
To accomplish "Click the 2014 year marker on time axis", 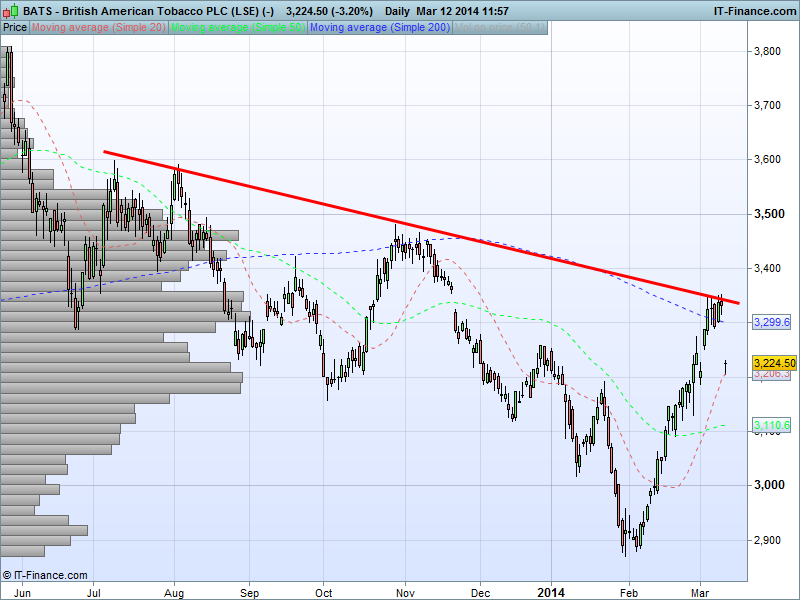I will pyautogui.click(x=551, y=592).
